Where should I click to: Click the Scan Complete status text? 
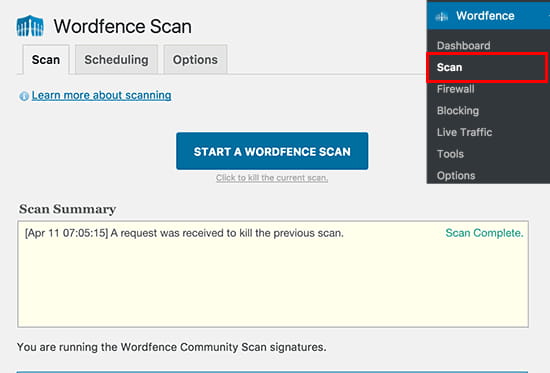[x=484, y=233]
